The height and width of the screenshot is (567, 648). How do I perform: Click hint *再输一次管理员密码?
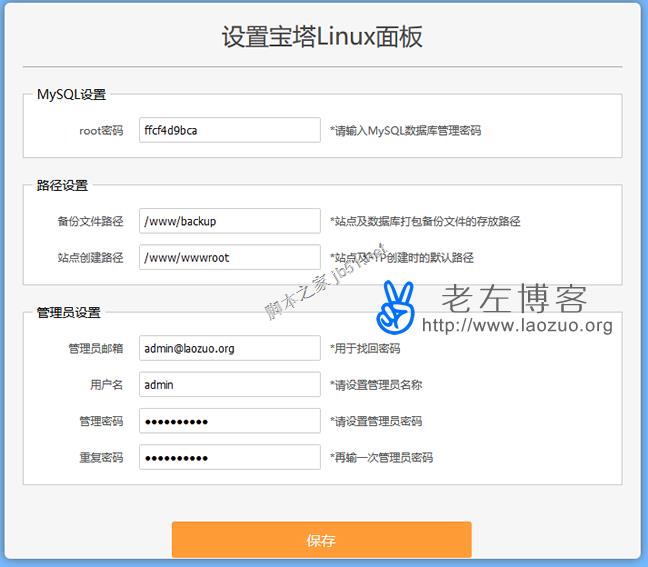(x=381, y=458)
